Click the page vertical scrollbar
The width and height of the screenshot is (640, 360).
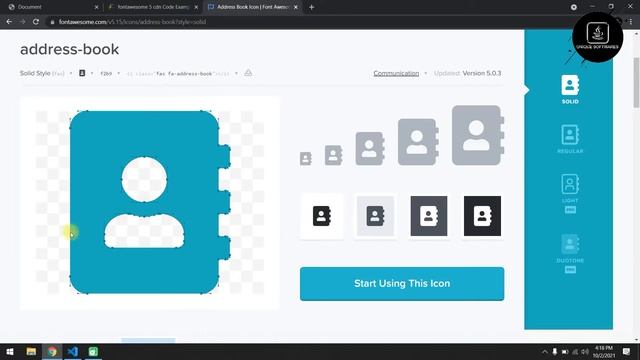click(636, 83)
